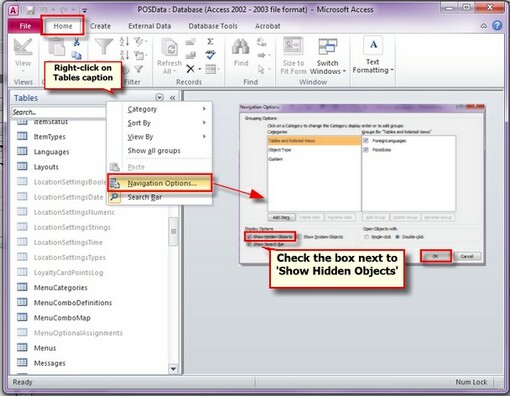Image resolution: width=510 pixels, height=396 pixels.
Task: Click the Search Bar magnifier icon in menu
Action: point(114,197)
